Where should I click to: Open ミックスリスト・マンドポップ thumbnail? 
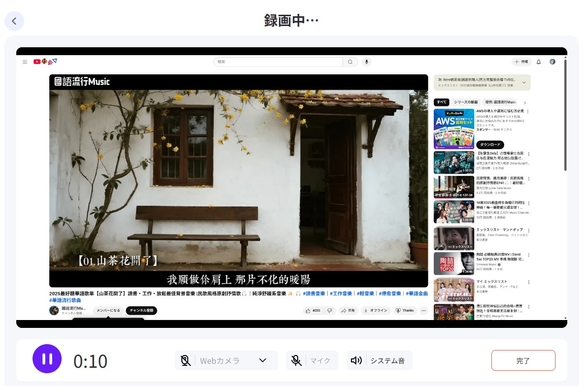454,238
